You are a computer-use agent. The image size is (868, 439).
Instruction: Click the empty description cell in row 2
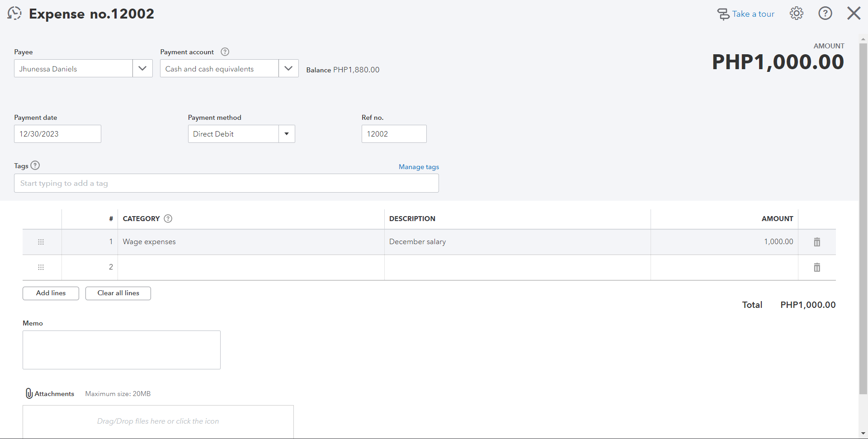[x=518, y=267]
